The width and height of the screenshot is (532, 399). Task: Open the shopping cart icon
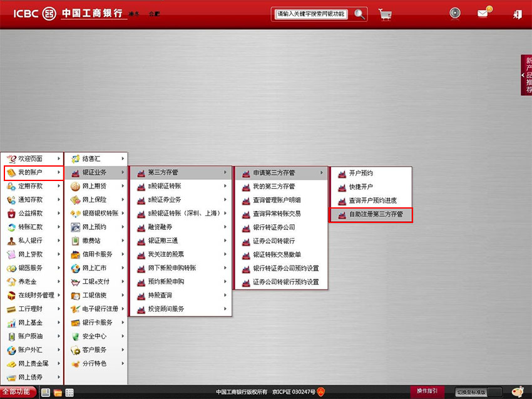click(x=385, y=14)
